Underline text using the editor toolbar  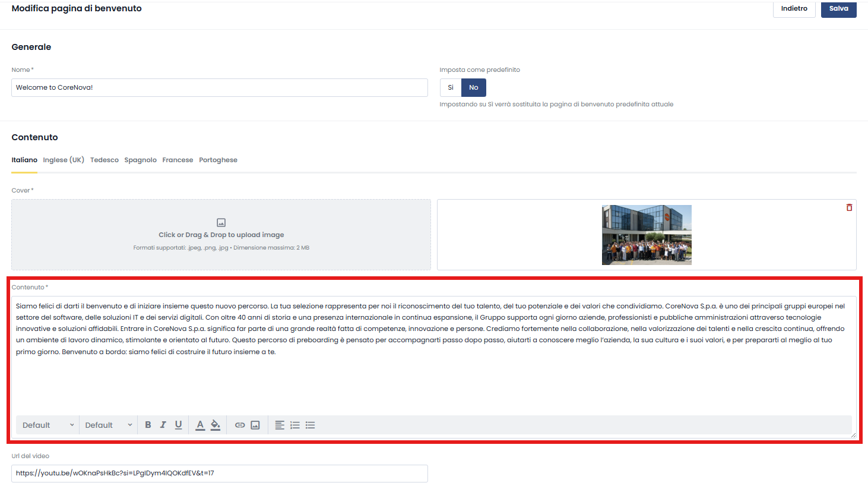[x=179, y=425]
